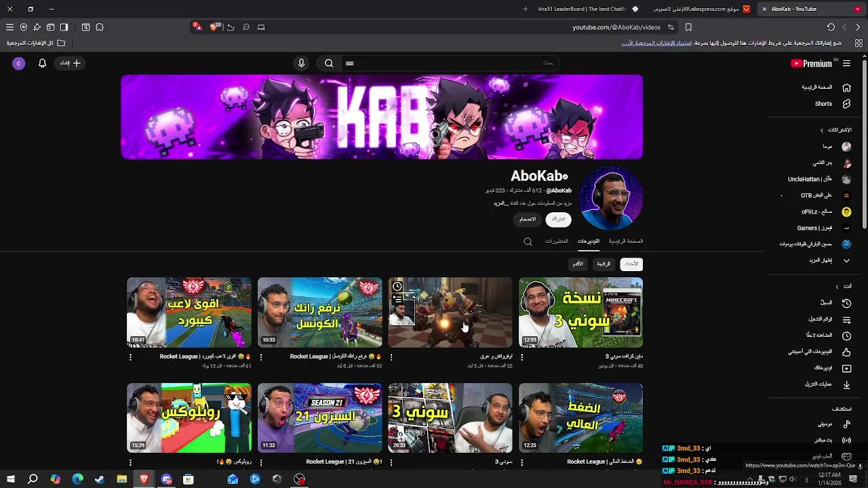Open the all-bookmarks folder

36,43
